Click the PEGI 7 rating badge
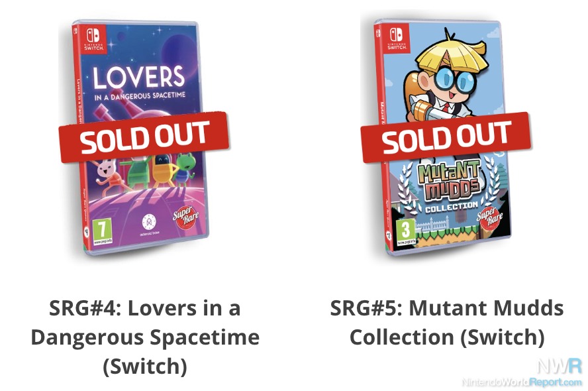This screenshot has height=391, width=588. [103, 231]
